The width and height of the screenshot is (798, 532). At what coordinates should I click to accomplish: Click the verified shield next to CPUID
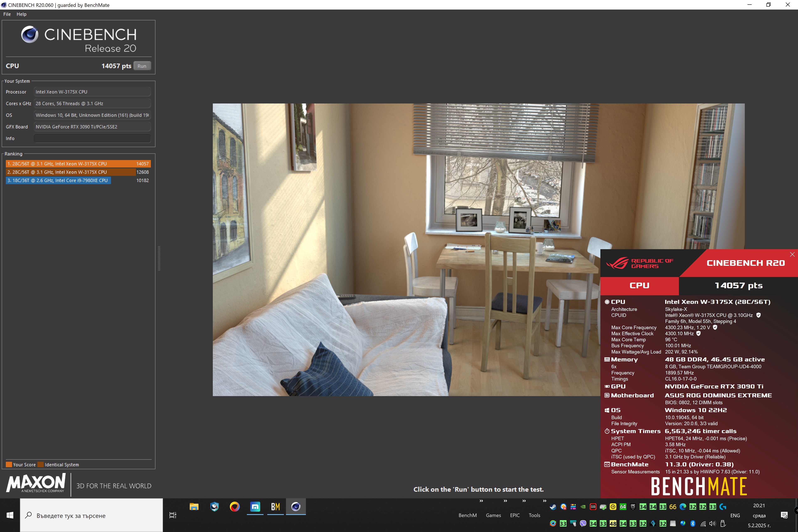[759, 315]
